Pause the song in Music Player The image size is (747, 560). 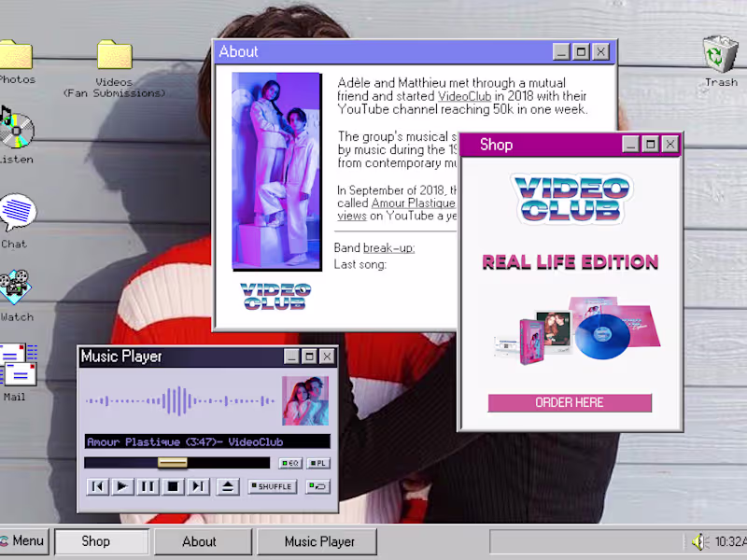[148, 486]
